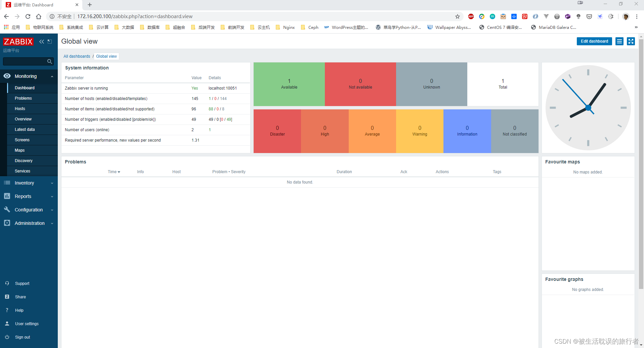The width and height of the screenshot is (644, 348).
Task: Open the dashboard actions hamburger menu
Action: (619, 41)
